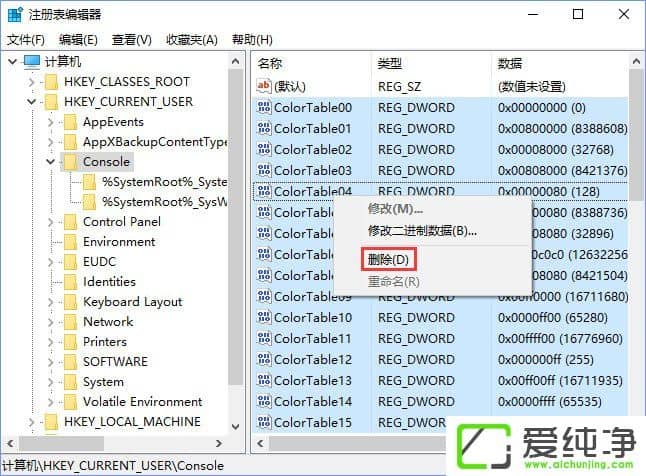Click the Registry Editor app icon in title bar
The image size is (646, 476).
[15, 14]
